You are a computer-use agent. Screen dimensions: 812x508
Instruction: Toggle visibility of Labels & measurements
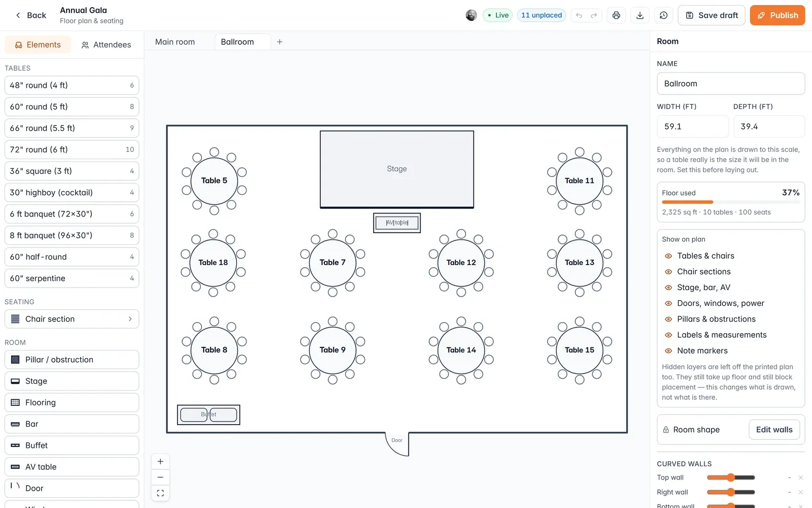tap(668, 335)
